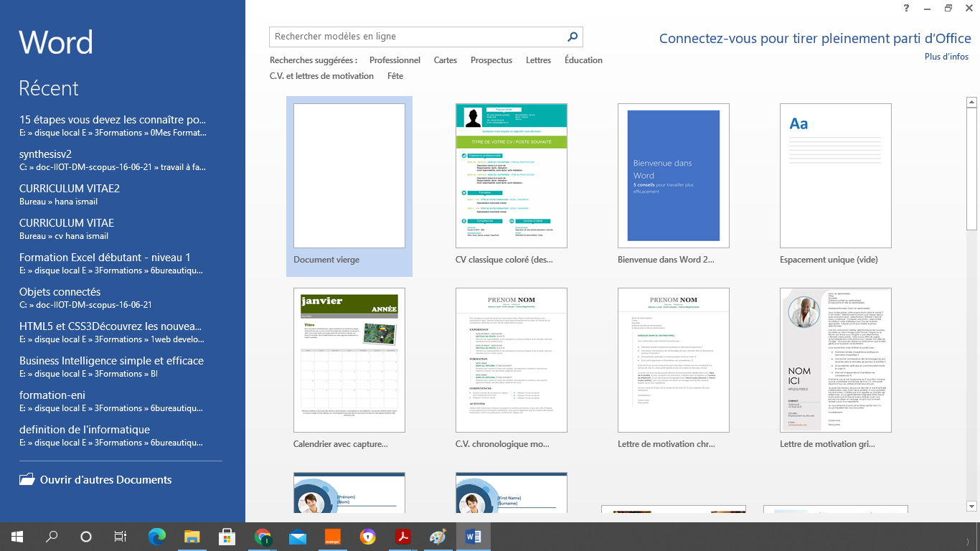Open File Explorer from taskbar

coord(192,537)
